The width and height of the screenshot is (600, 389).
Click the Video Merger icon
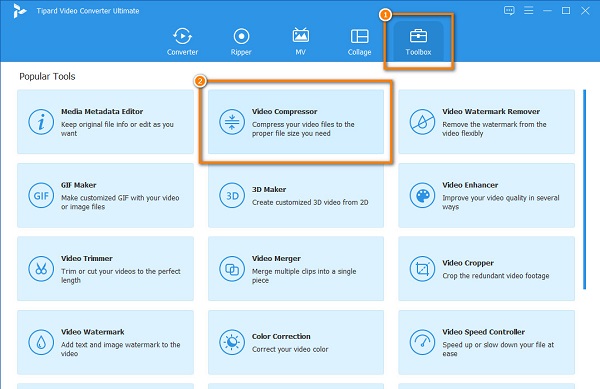(232, 269)
